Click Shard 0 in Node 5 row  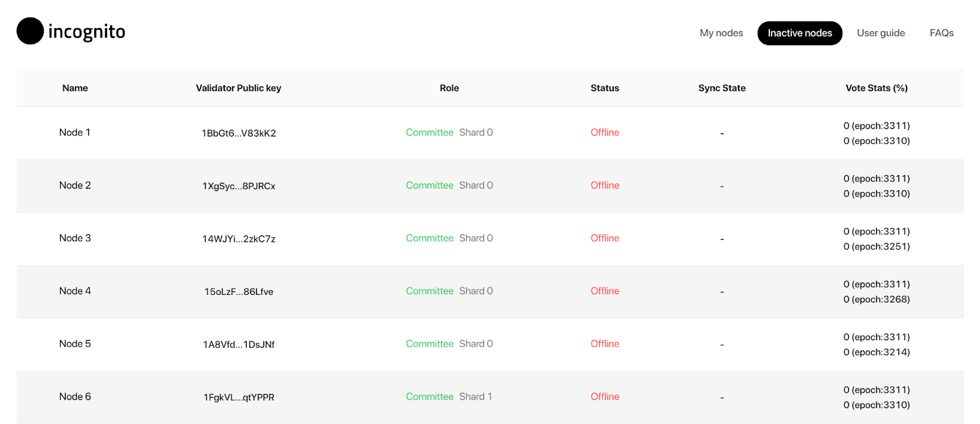click(x=476, y=344)
